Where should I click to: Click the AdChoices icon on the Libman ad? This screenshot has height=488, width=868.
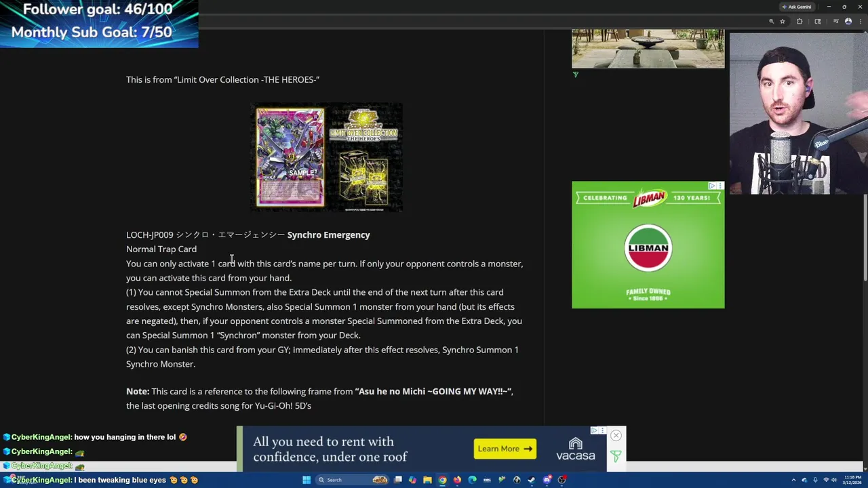click(712, 186)
